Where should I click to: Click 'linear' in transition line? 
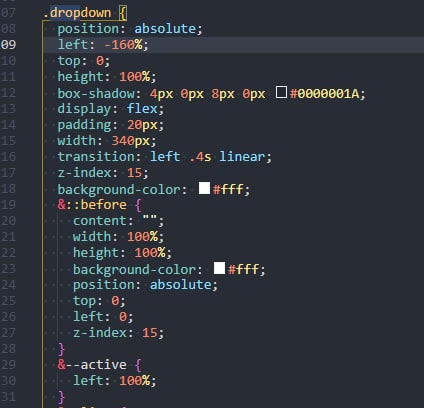[242, 157]
